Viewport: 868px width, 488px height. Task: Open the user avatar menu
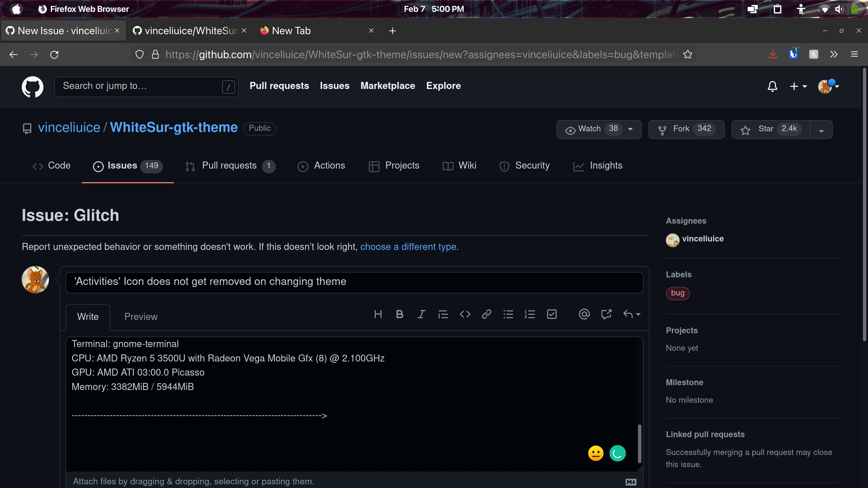point(828,86)
